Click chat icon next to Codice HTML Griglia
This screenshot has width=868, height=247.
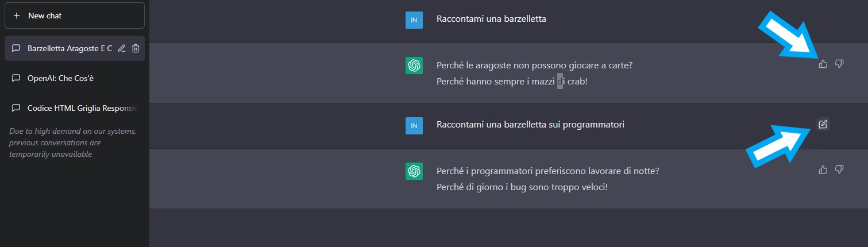[16, 109]
